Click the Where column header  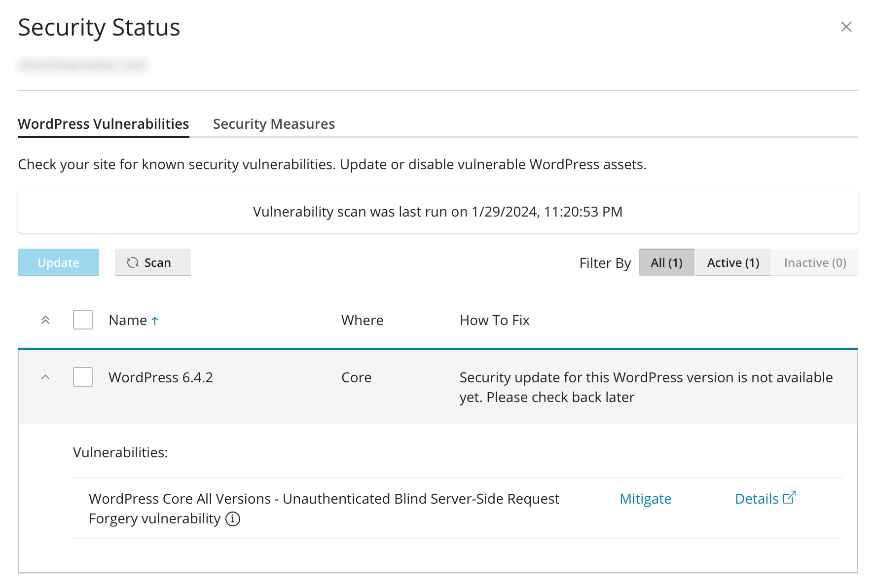(x=362, y=321)
